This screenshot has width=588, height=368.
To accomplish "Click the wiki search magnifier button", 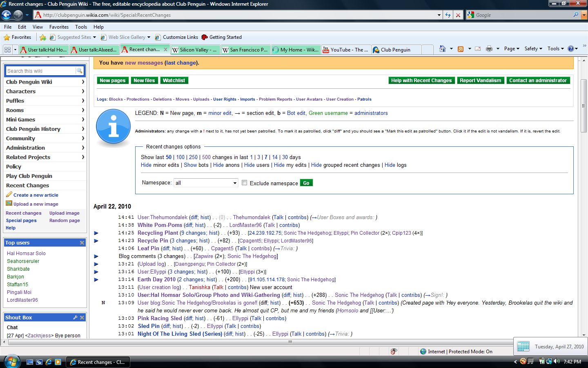I will (x=80, y=71).
